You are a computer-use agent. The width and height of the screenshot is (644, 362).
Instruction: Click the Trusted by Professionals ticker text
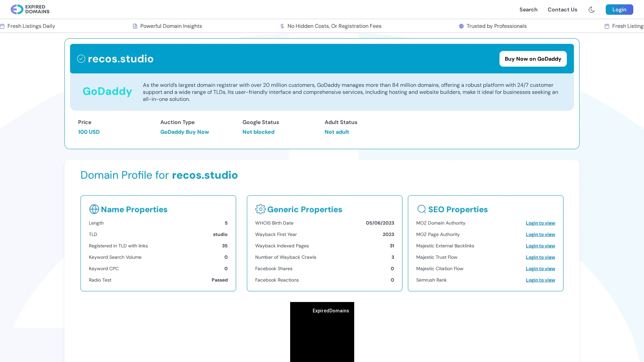496,26
